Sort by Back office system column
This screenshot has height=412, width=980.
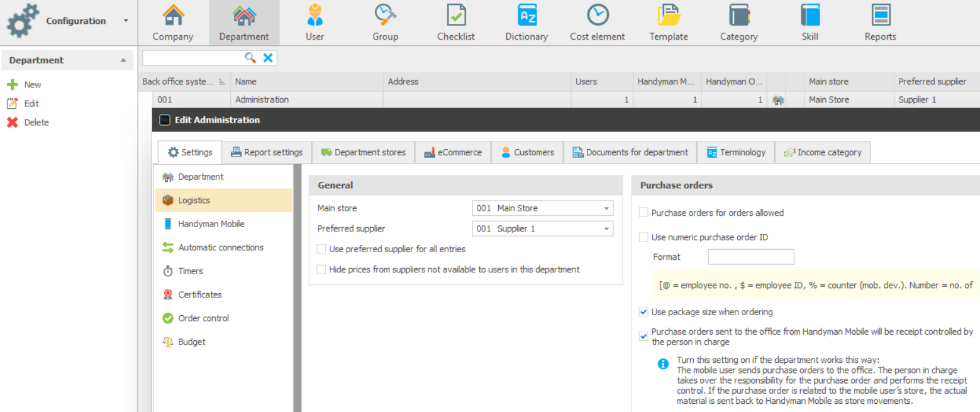tap(184, 81)
